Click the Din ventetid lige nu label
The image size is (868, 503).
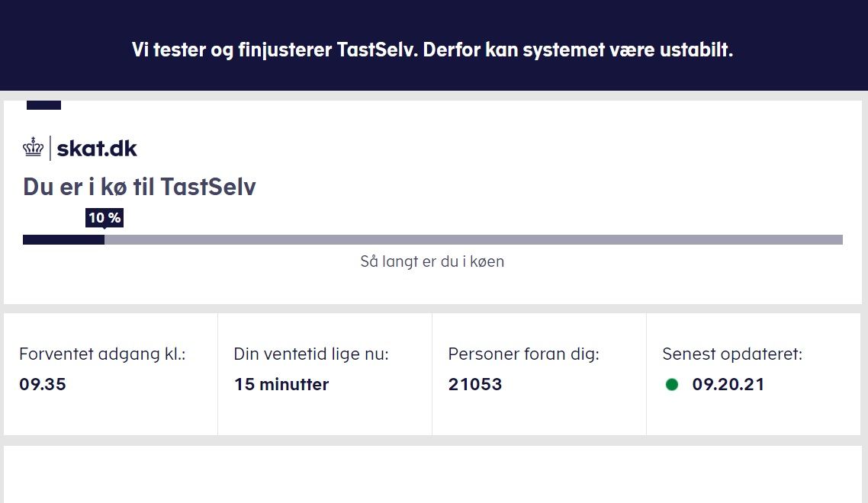click(x=311, y=354)
